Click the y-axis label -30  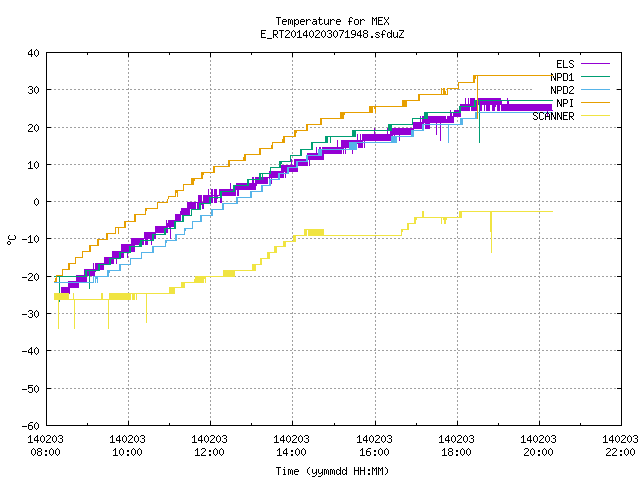[x=31, y=313]
